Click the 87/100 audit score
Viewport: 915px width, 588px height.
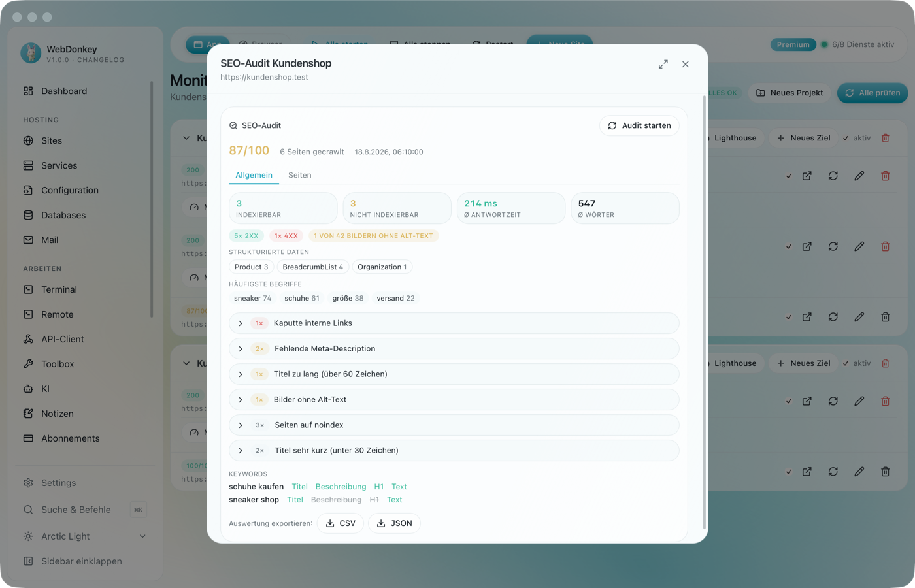click(249, 150)
